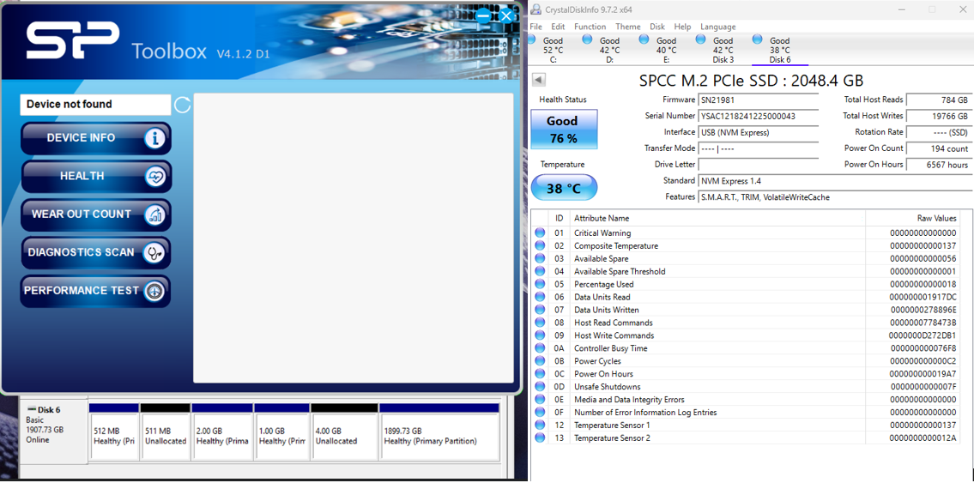Click the info icon on Device Info

click(x=154, y=138)
